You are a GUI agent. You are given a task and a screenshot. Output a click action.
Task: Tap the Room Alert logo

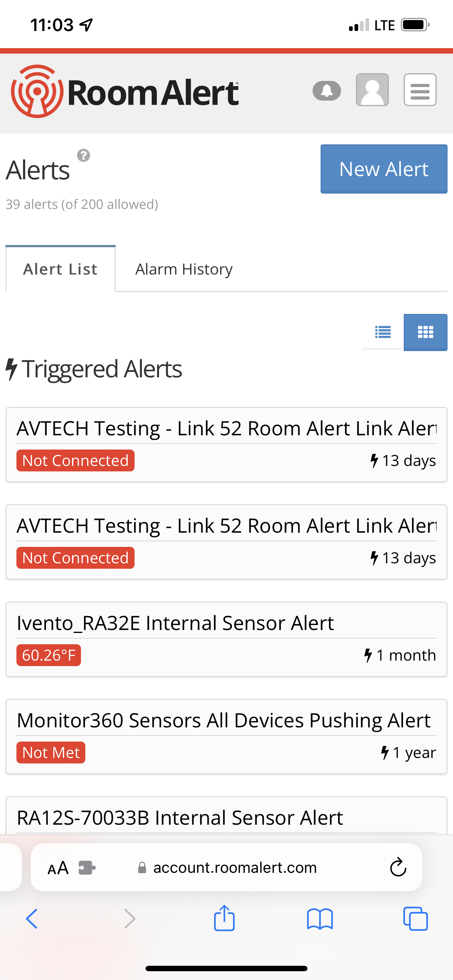pyautogui.click(x=125, y=92)
